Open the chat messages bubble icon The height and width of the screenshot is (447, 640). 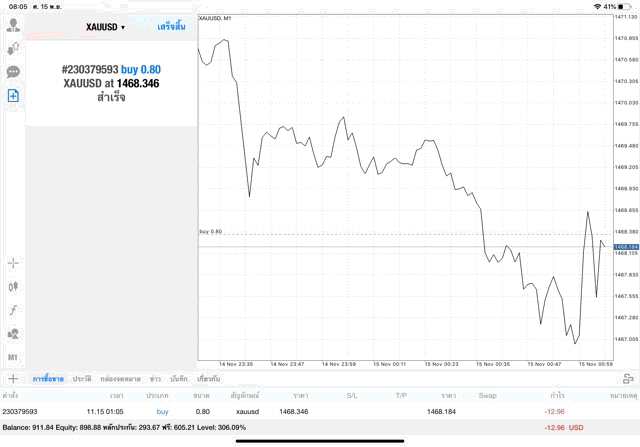[x=13, y=72]
